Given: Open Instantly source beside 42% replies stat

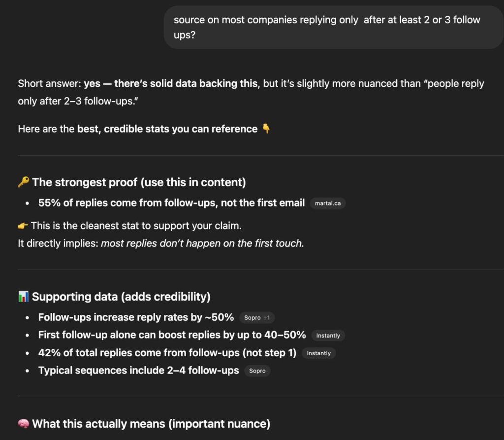Looking at the screenshot, I should click(319, 353).
